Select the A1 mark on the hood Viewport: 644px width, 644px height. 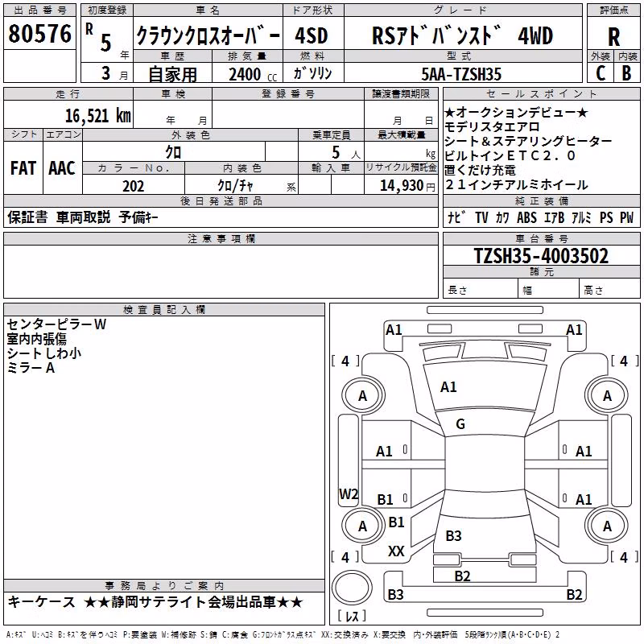point(448,387)
